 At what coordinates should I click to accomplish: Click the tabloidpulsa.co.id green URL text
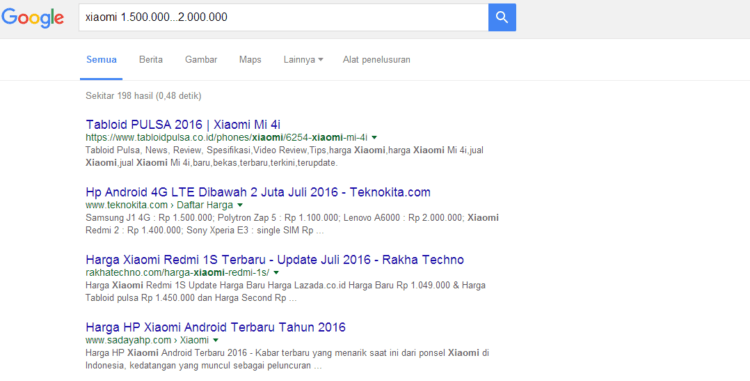click(x=227, y=138)
